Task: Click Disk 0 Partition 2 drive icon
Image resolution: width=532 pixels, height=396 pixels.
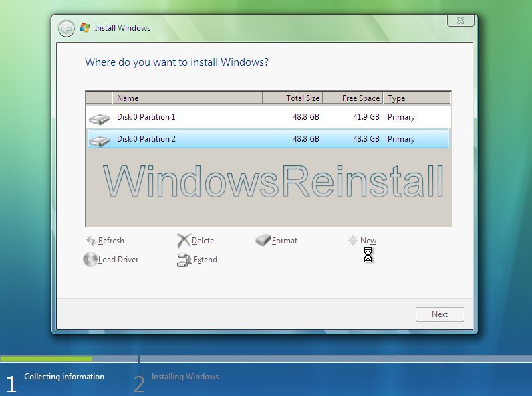Action: click(99, 141)
